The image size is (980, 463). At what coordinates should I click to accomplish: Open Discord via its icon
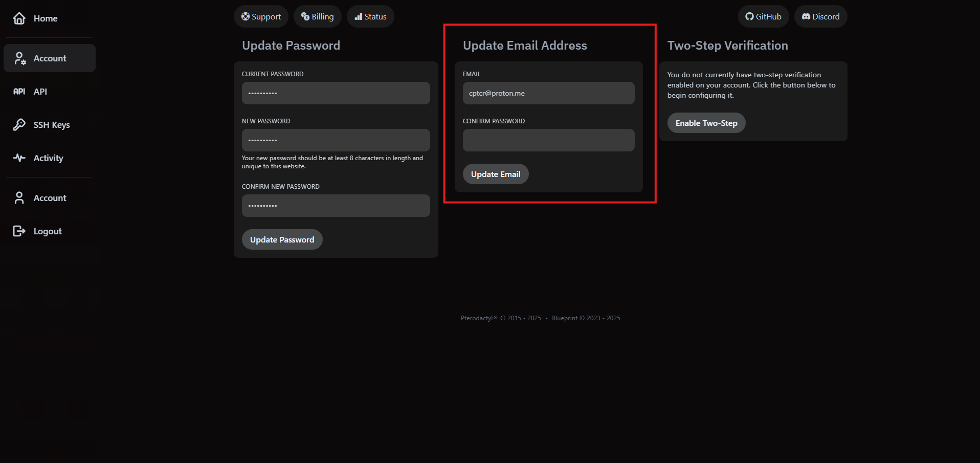[x=805, y=16]
